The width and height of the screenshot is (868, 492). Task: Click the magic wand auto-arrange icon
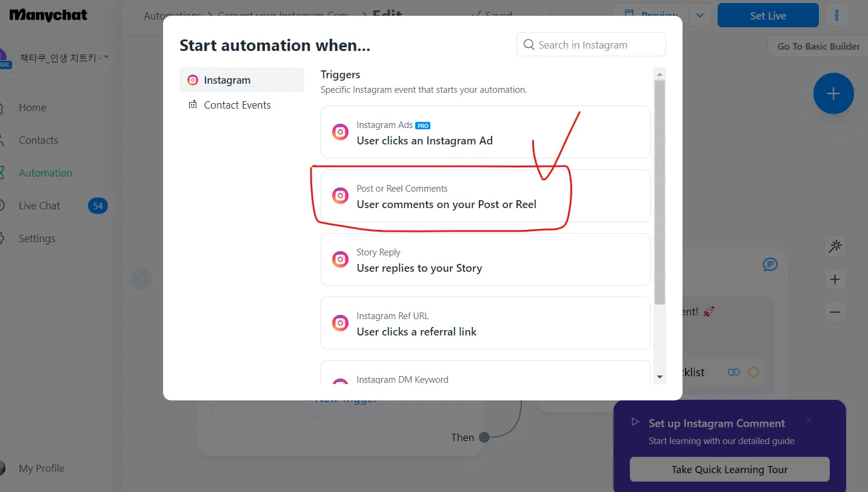click(835, 246)
